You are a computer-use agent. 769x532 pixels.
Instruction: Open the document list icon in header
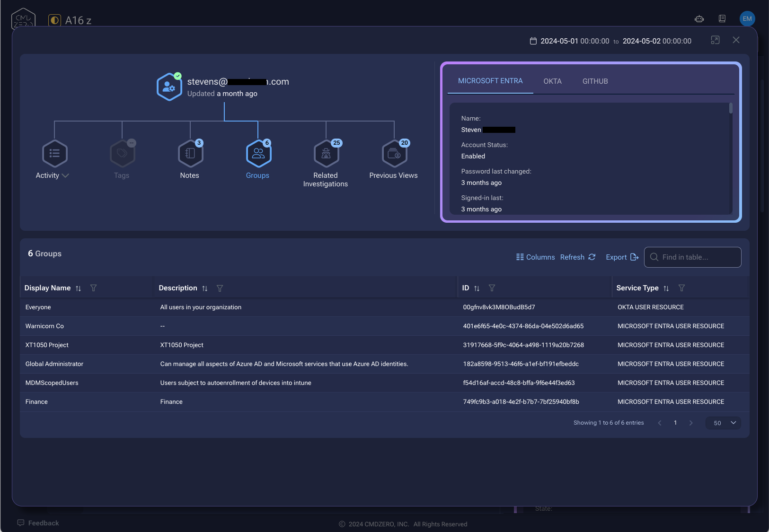[722, 19]
